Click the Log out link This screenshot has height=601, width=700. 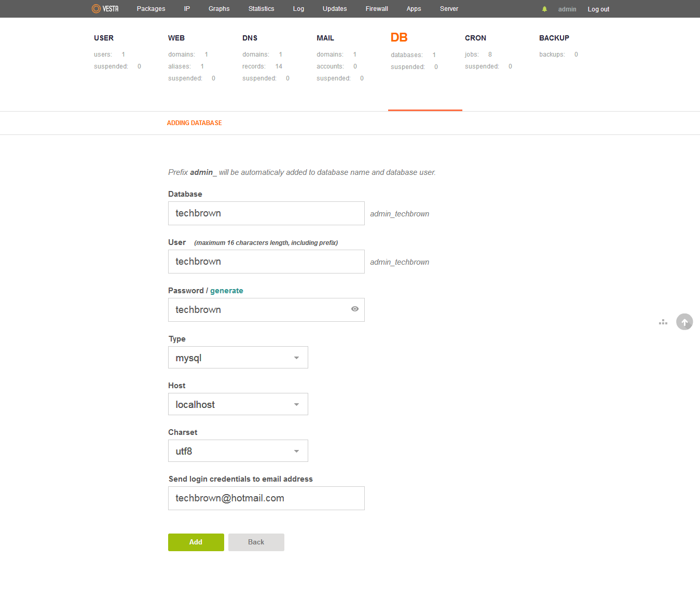598,9
